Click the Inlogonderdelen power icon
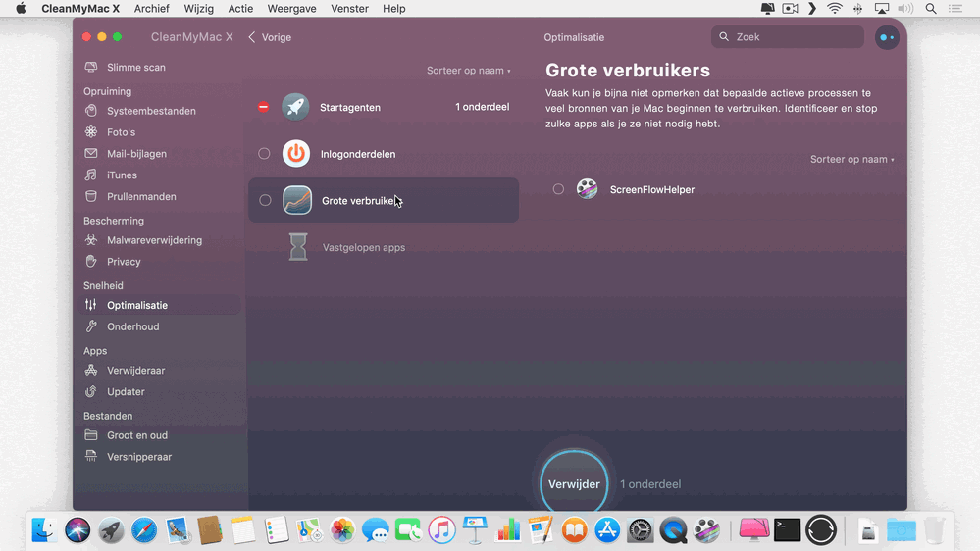This screenshot has height=551, width=980. (296, 154)
